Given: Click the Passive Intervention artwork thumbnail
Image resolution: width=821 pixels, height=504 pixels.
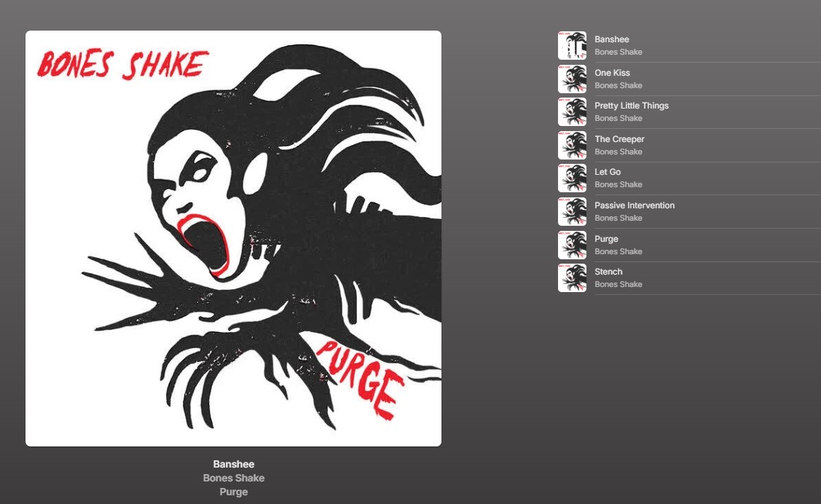Looking at the screenshot, I should (x=572, y=212).
